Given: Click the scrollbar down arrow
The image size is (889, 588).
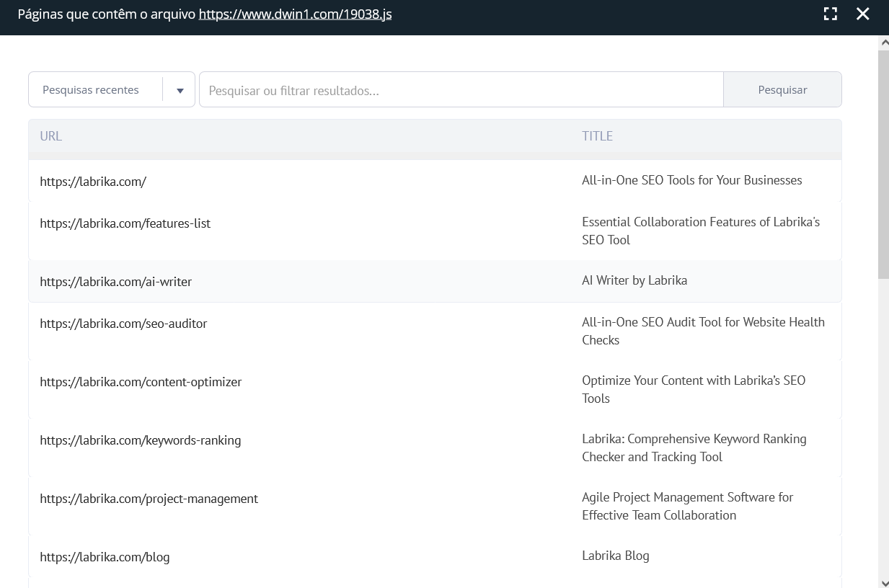Looking at the screenshot, I should click(x=884, y=582).
